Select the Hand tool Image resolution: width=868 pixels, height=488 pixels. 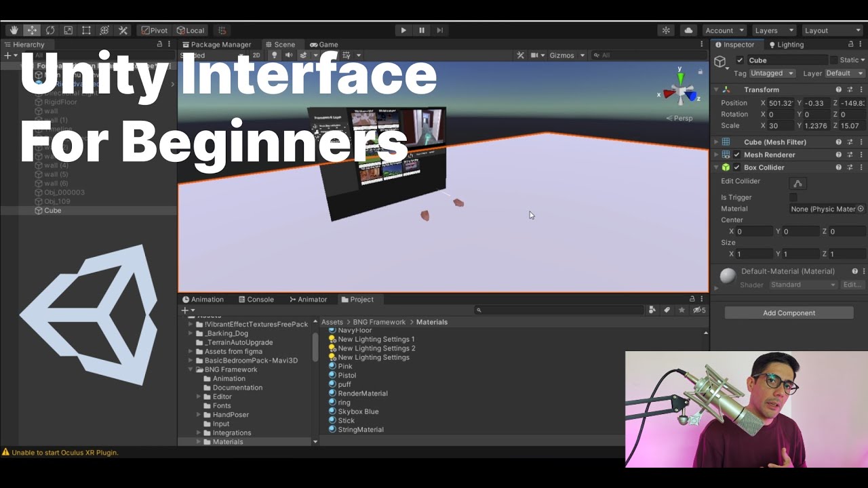[14, 30]
